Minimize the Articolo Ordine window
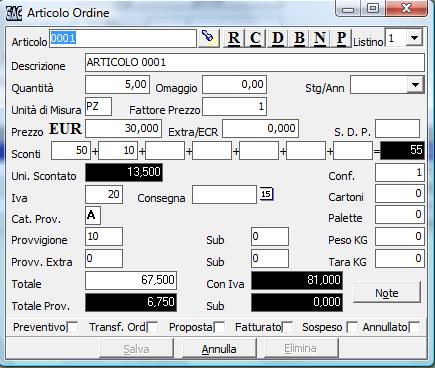The image size is (435, 368). click(348, 8)
